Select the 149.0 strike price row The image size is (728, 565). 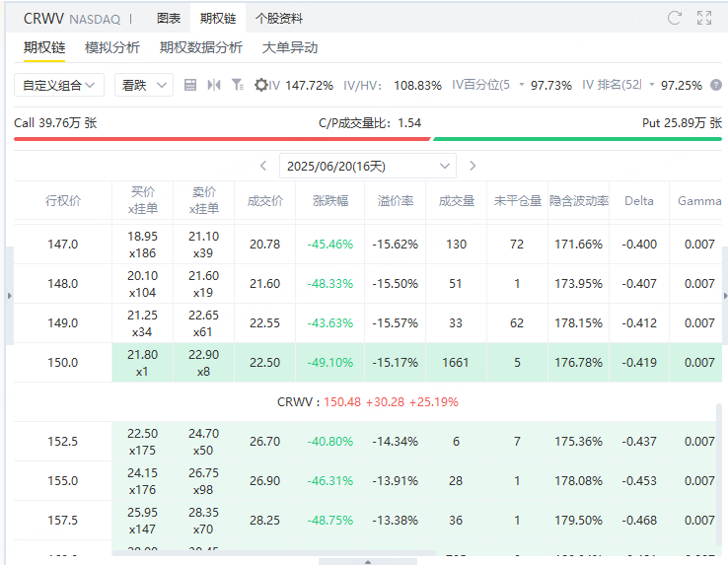click(x=368, y=323)
